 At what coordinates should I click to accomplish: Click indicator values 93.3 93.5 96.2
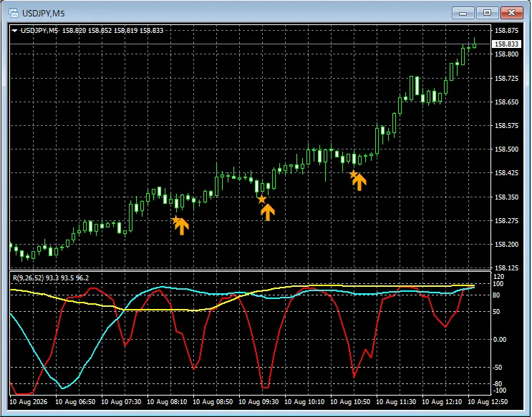click(x=67, y=278)
